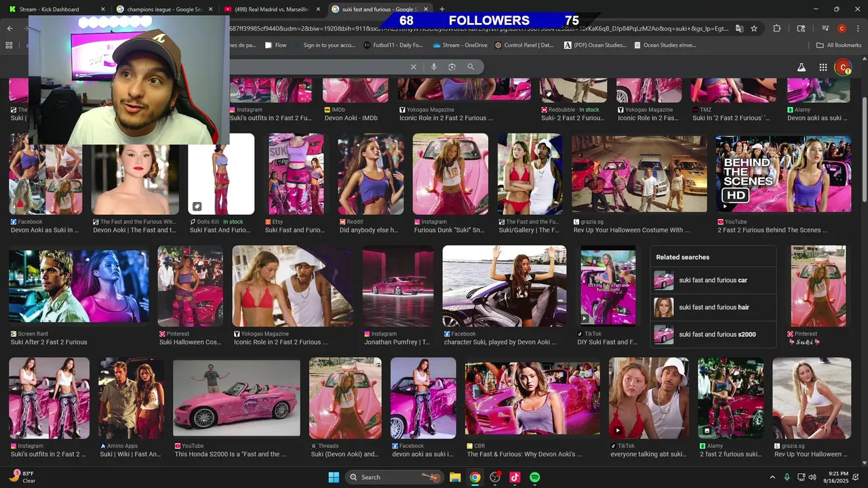
Task: Open the bookmarks bar apps grid icon
Action: (x=9, y=45)
